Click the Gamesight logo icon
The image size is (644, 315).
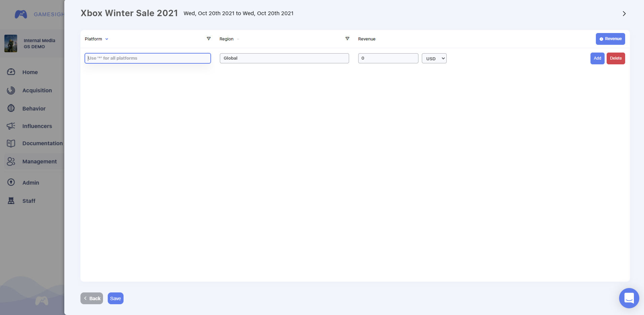click(21, 14)
